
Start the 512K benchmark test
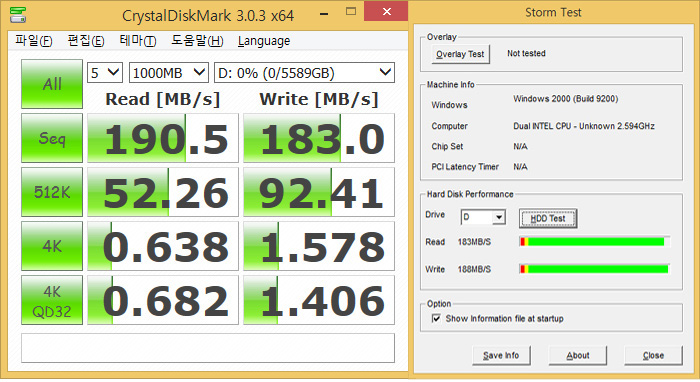tap(52, 192)
